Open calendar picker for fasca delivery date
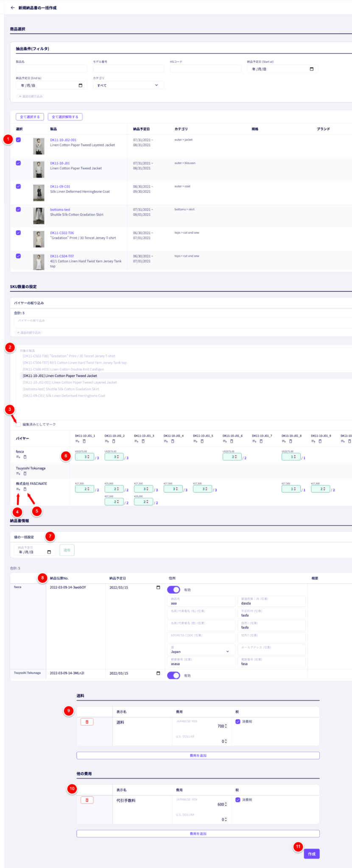Viewport: 352px width, 868px height. tap(158, 587)
